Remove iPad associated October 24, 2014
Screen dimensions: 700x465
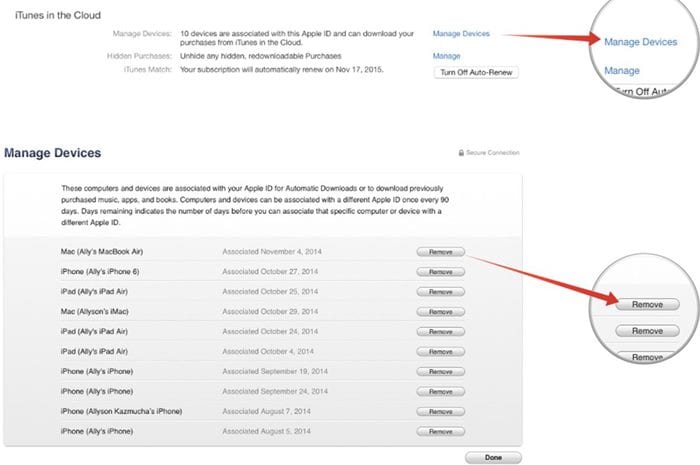441,332
